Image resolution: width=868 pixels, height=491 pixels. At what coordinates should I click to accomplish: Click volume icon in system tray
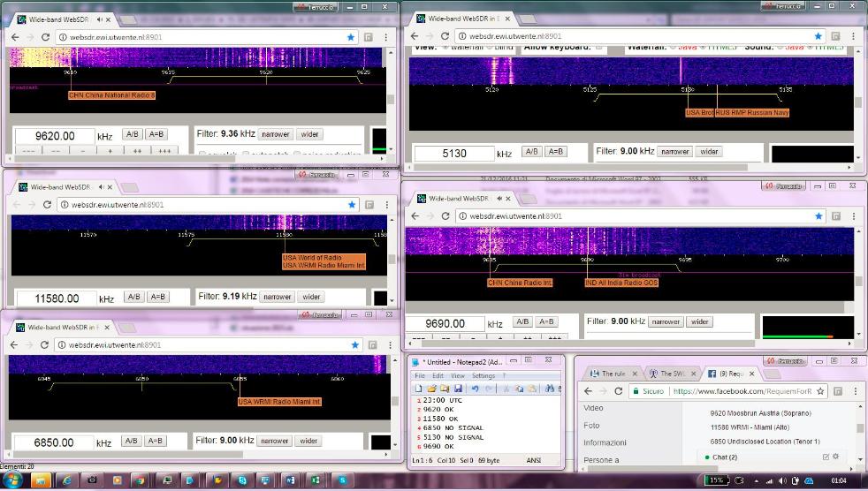(782, 480)
